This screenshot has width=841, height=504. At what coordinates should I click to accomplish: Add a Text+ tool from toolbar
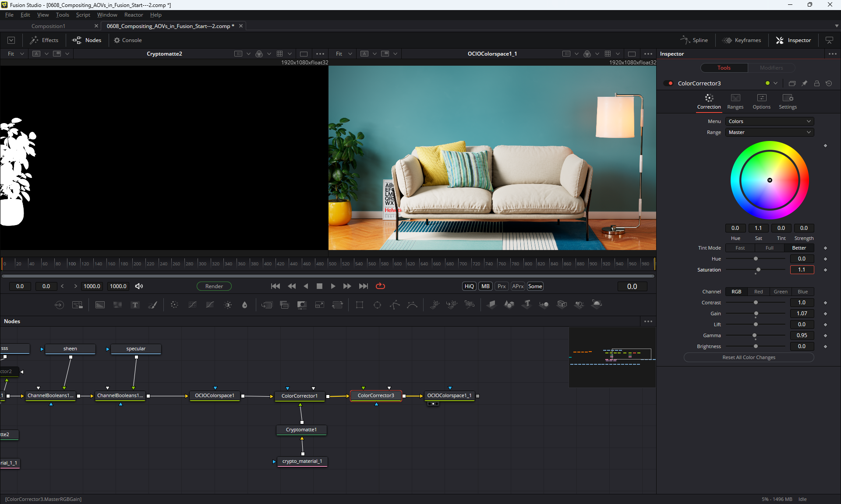(135, 305)
